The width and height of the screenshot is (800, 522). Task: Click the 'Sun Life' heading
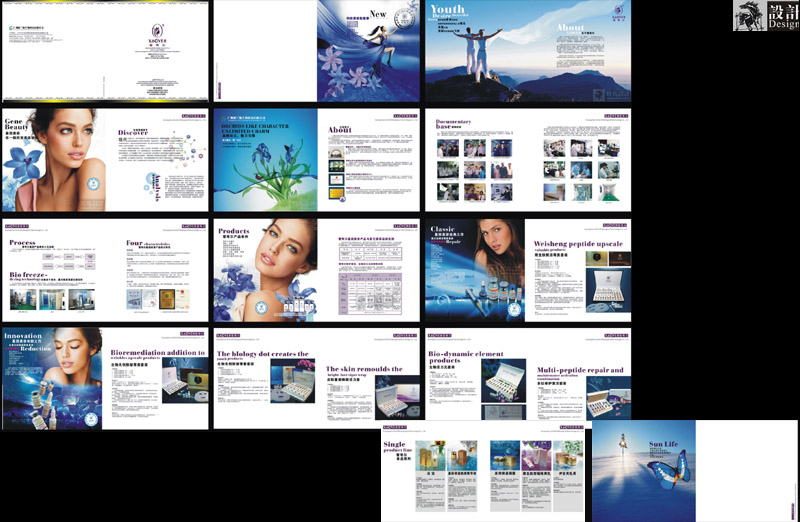(x=663, y=444)
